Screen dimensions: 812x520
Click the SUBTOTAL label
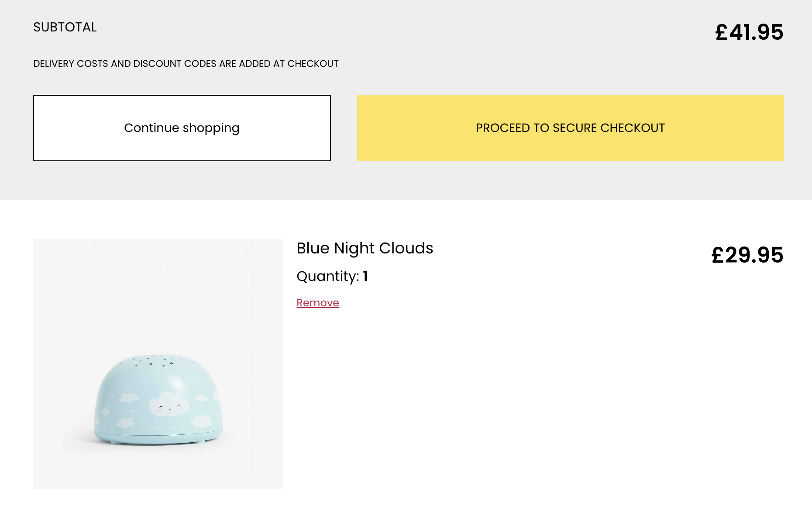65,27
